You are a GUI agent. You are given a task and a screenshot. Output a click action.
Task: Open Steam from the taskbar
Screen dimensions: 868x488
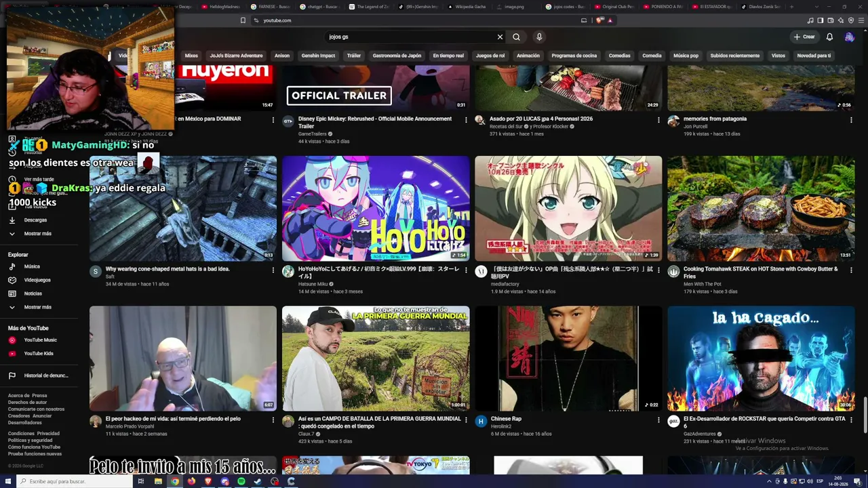point(258,481)
